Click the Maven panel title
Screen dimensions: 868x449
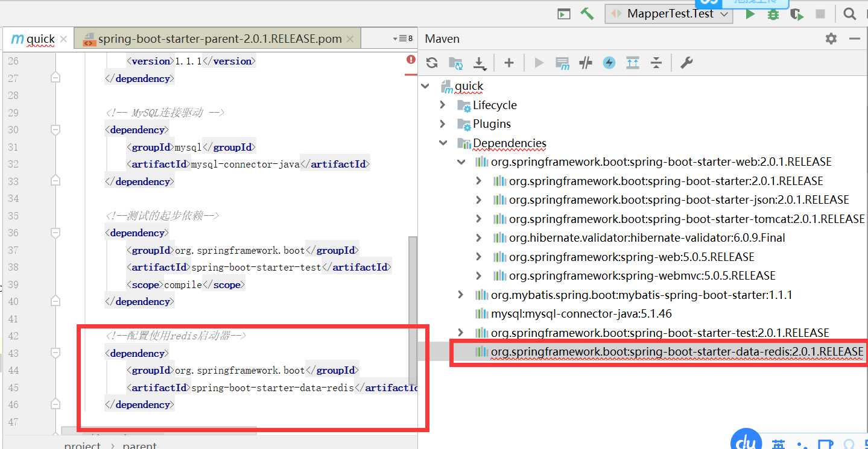pos(442,39)
